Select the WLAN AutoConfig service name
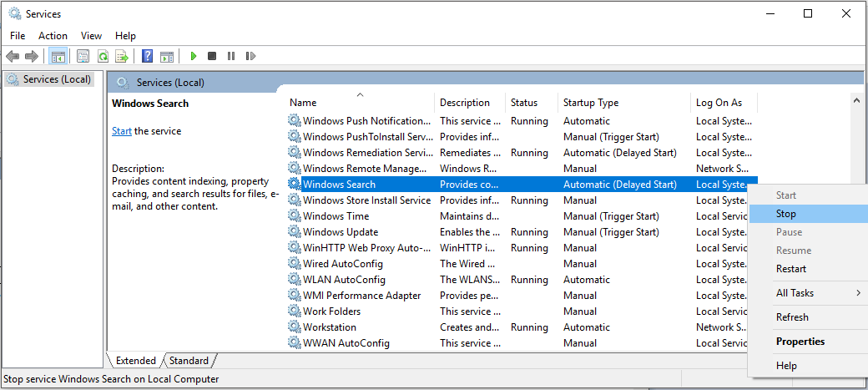 [x=344, y=280]
